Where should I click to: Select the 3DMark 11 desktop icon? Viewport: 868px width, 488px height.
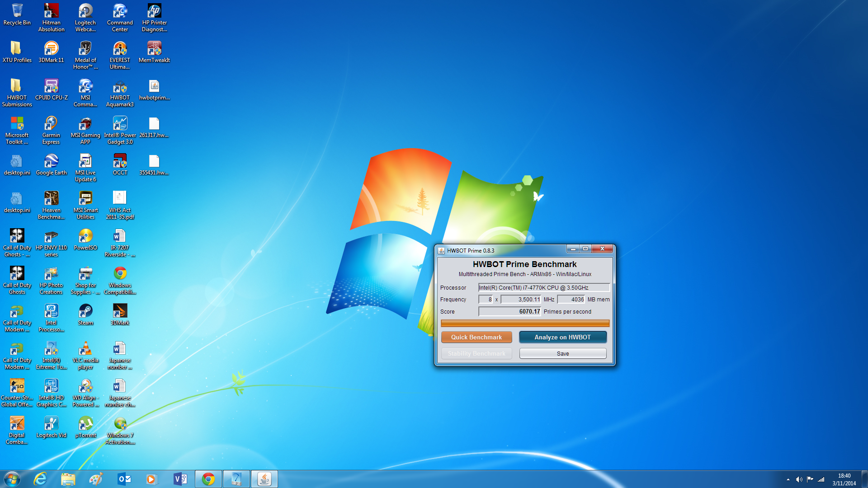(52, 52)
